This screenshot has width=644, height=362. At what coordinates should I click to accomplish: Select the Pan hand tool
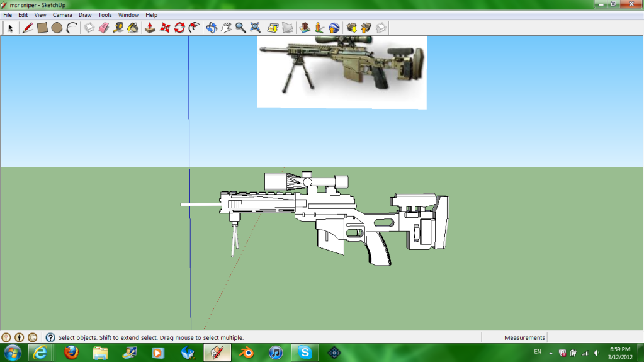click(226, 28)
